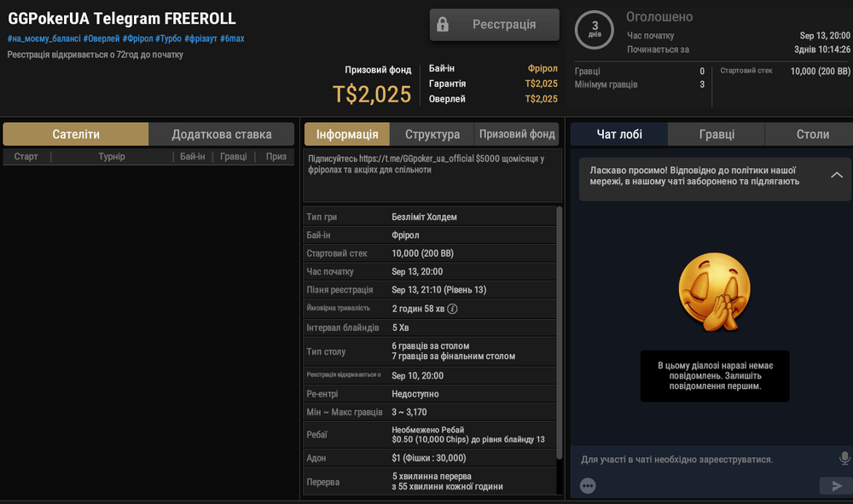Click the 2 годин 58 хв duration value
Screen dimensions: 853x504
[x=418, y=309]
